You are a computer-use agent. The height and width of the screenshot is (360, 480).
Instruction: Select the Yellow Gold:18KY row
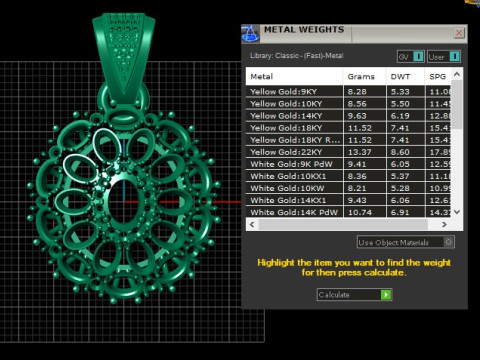[x=348, y=128]
